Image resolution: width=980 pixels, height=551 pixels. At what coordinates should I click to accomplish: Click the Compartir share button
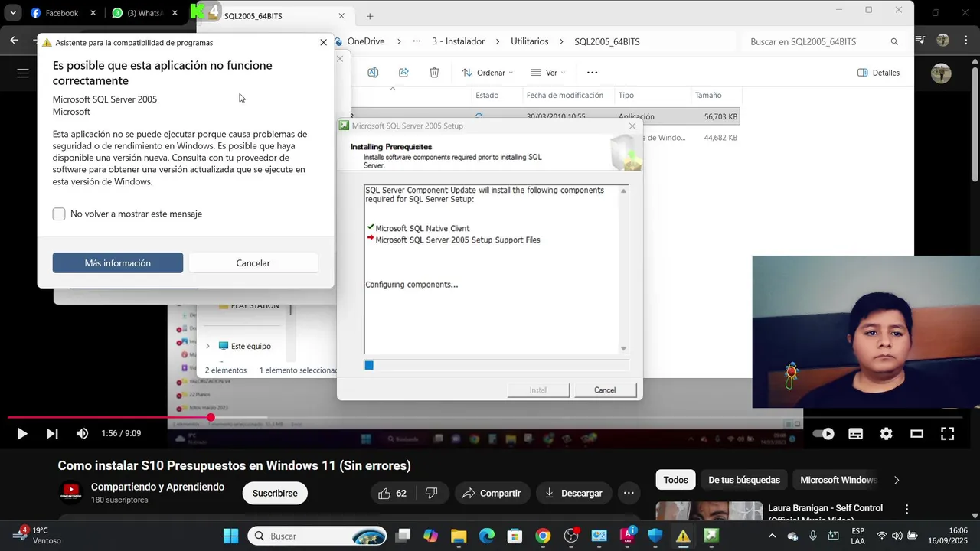[492, 493]
